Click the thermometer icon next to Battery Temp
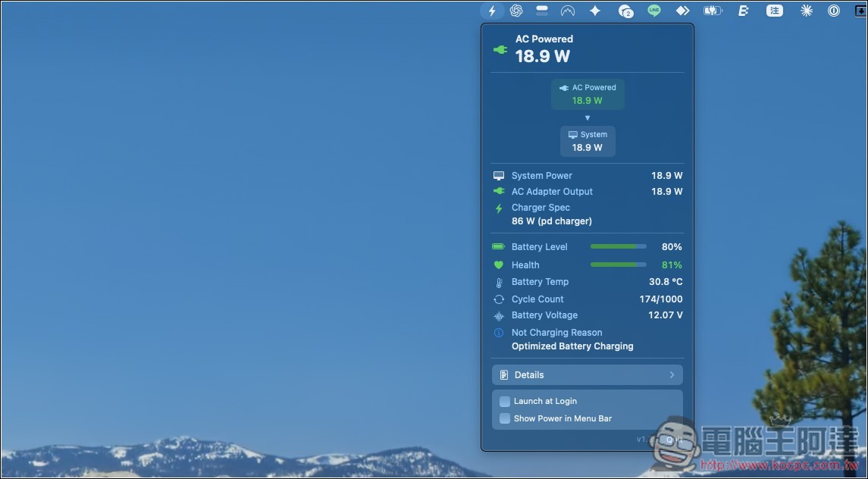This screenshot has width=868, height=479. pos(499,283)
